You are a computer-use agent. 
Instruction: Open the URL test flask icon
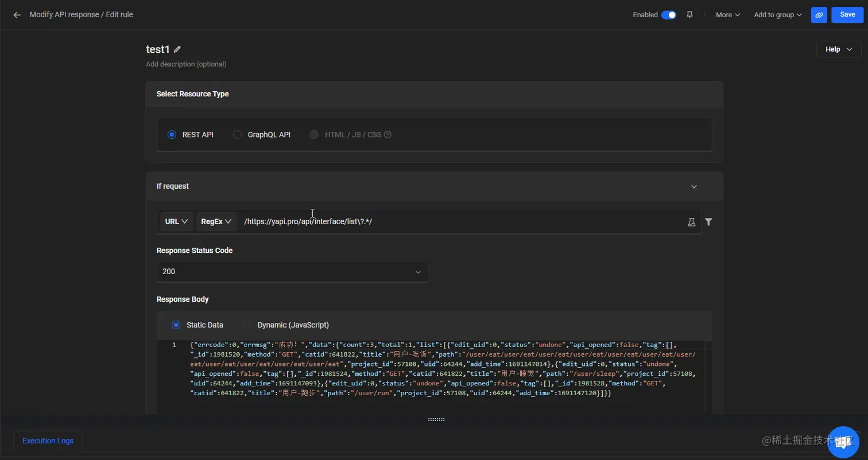point(691,222)
